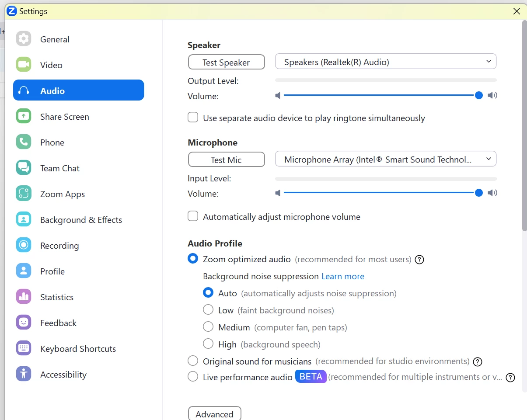Click the Background noise suppression text
Image resolution: width=527 pixels, height=420 pixels.
[x=261, y=276]
